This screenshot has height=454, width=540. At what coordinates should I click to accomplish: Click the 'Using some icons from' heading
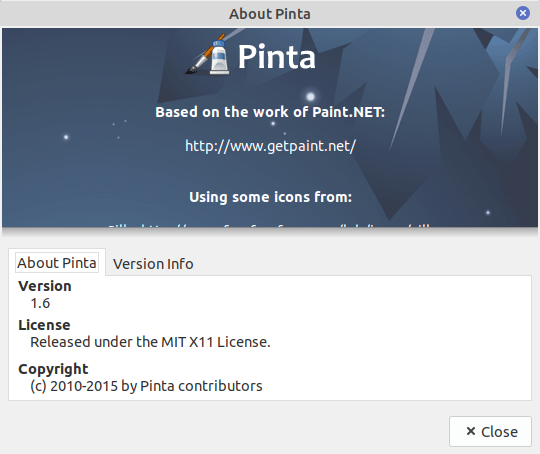coord(270,197)
